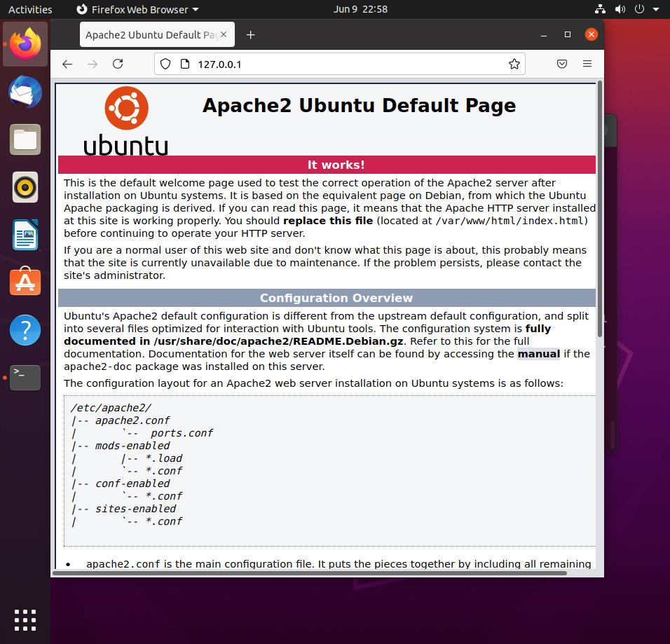Open the Firefox Web Browser app menu
Image resolution: width=670 pixels, height=644 pixels.
pyautogui.click(x=137, y=9)
